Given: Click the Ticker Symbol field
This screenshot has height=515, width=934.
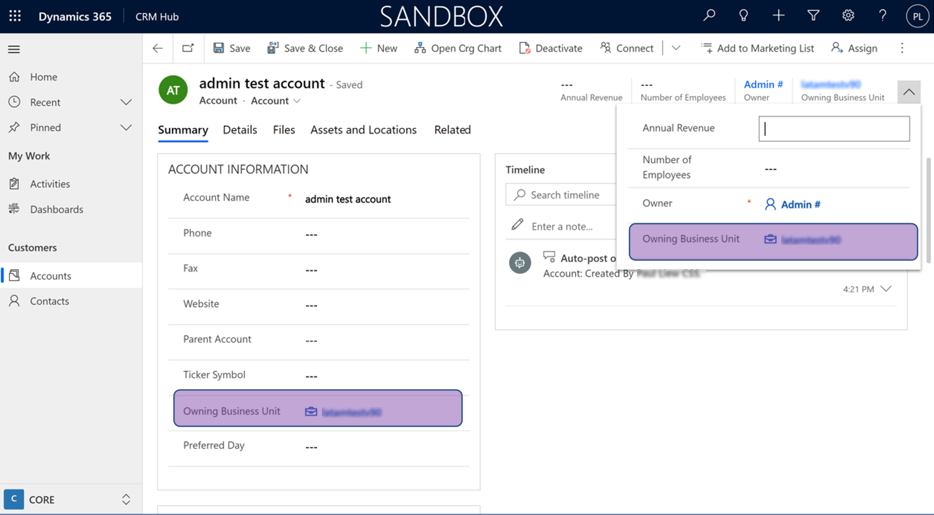Looking at the screenshot, I should click(319, 376).
